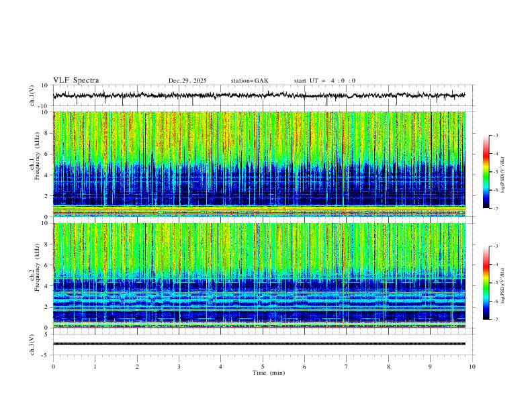The width and height of the screenshot is (532, 411).
Task: Select the "Dec. 29, 2025" date text
Action: click(187, 81)
